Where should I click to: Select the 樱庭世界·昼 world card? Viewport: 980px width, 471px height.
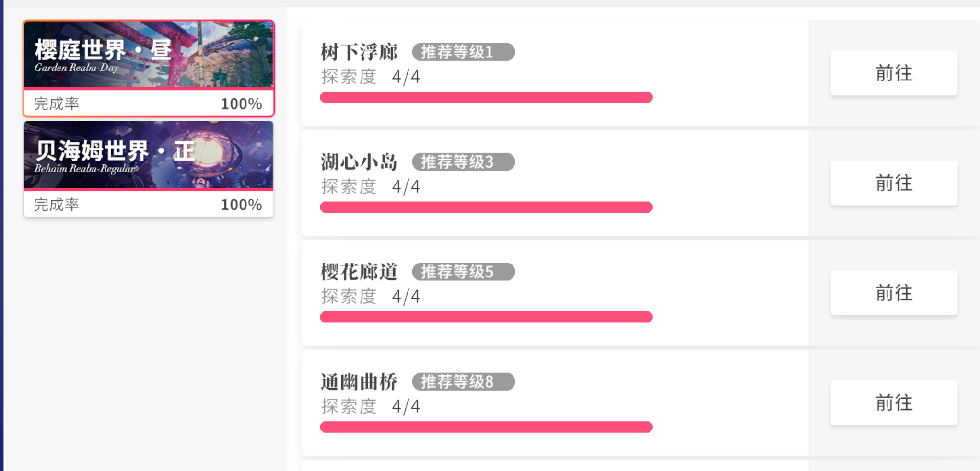149,54
